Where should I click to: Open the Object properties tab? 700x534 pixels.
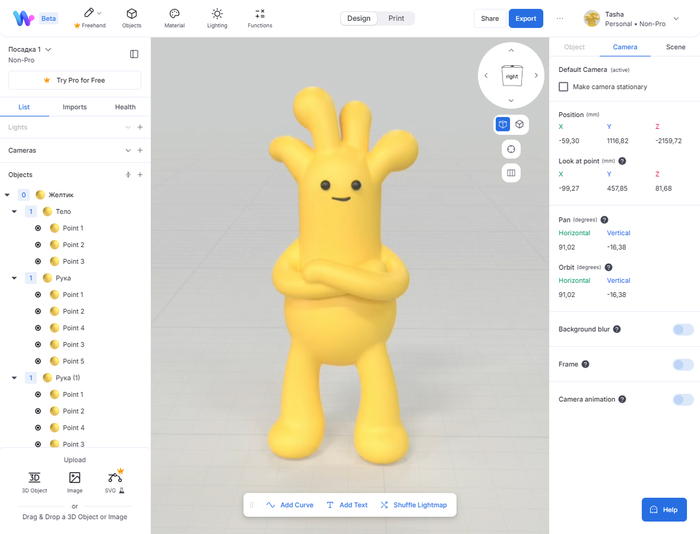coord(574,47)
